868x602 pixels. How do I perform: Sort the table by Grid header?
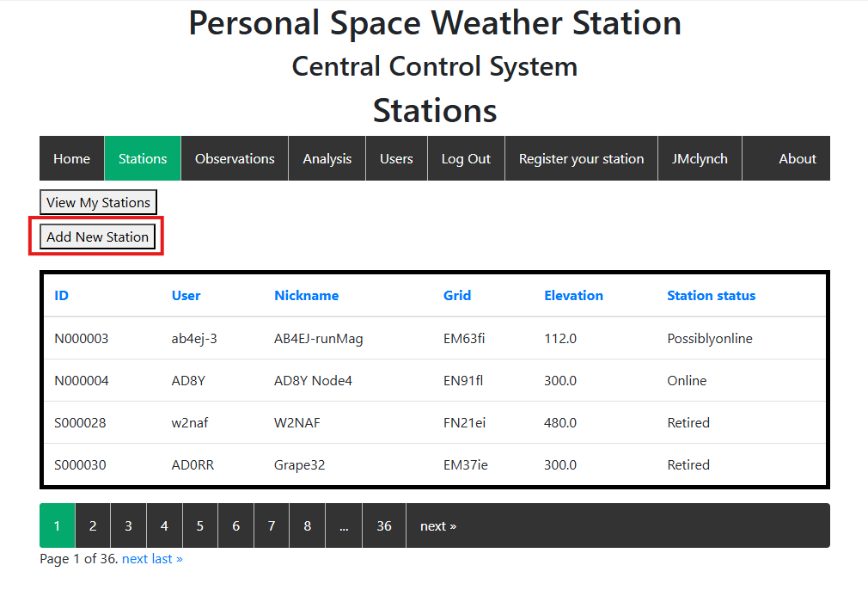click(456, 295)
